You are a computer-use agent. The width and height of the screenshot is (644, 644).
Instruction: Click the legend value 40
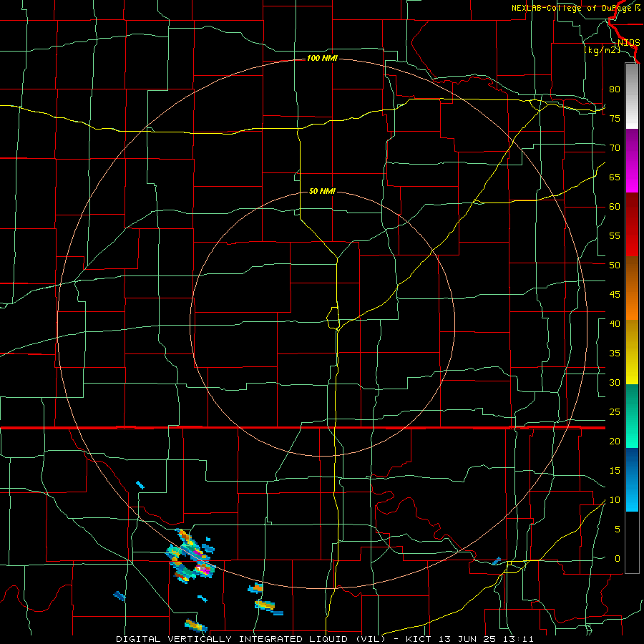click(x=615, y=323)
